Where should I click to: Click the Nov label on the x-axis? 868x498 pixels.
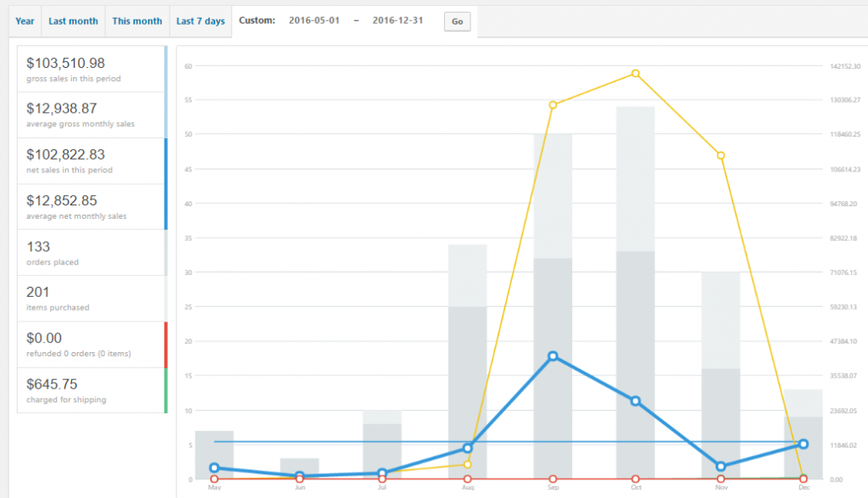[721, 488]
